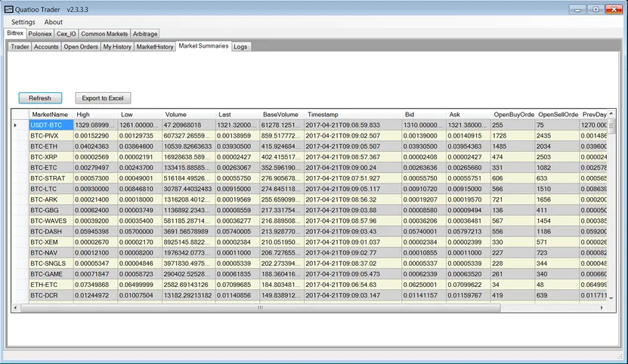
Task: Open the Logs sub-tab
Action: click(240, 47)
